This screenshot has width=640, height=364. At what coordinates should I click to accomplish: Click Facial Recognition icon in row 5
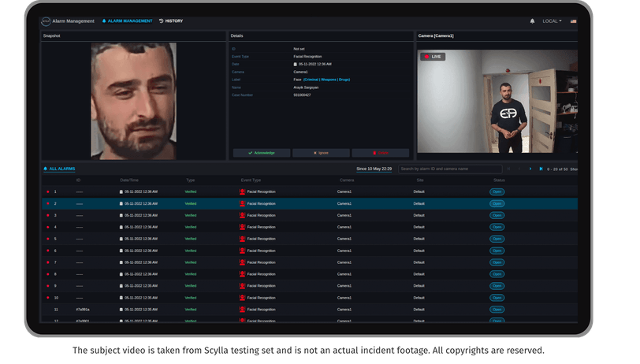[x=242, y=239]
